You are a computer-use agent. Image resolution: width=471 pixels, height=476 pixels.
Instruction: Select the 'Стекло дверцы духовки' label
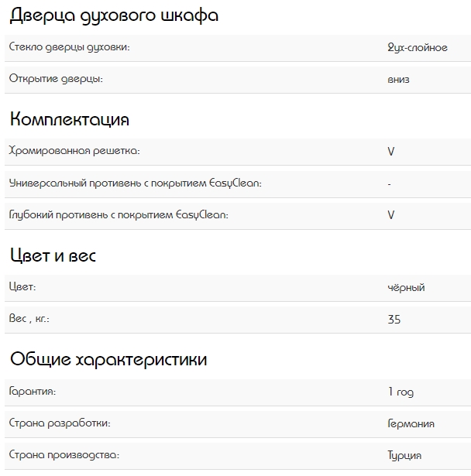[x=69, y=47]
